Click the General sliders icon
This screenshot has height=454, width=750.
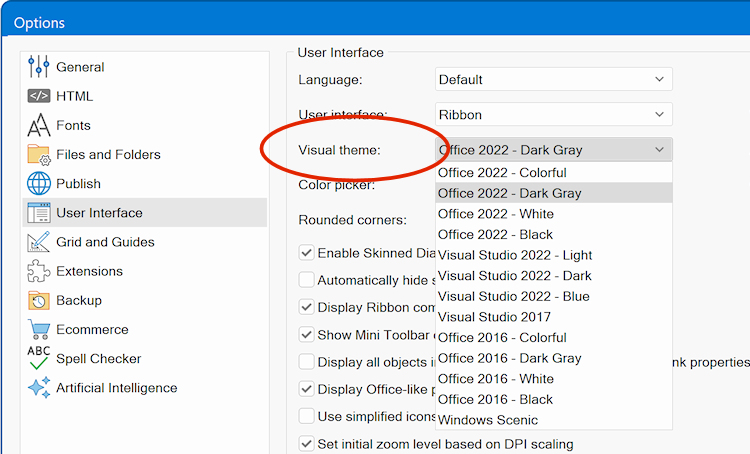[39, 67]
